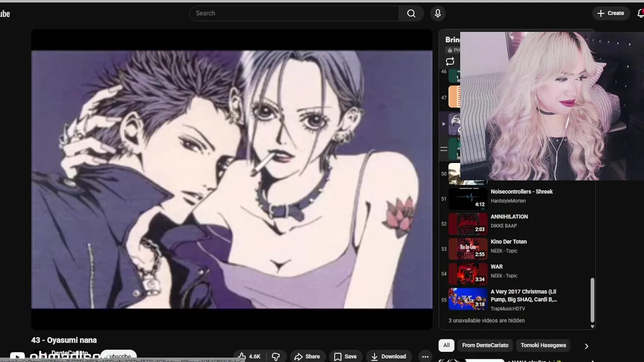The image size is (644, 362).
Task: Like the video with thumbs up
Action: click(x=249, y=356)
